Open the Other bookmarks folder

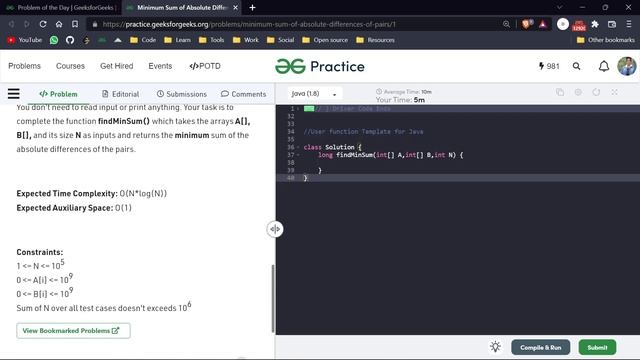(606, 40)
